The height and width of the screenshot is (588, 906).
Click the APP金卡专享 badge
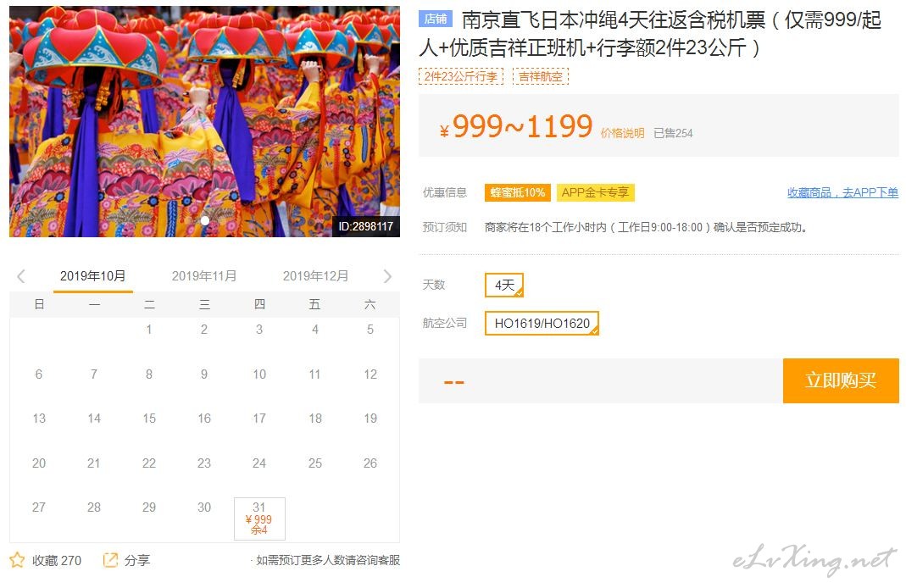595,192
